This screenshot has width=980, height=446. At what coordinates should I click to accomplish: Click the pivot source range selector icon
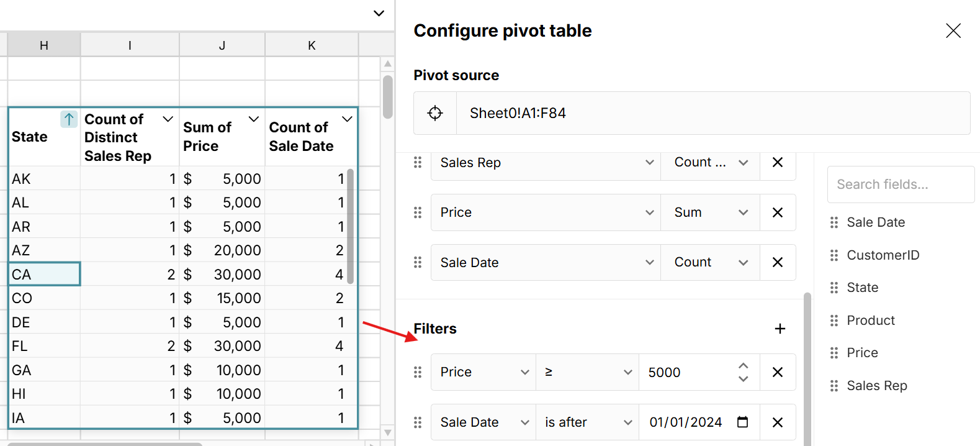point(435,113)
